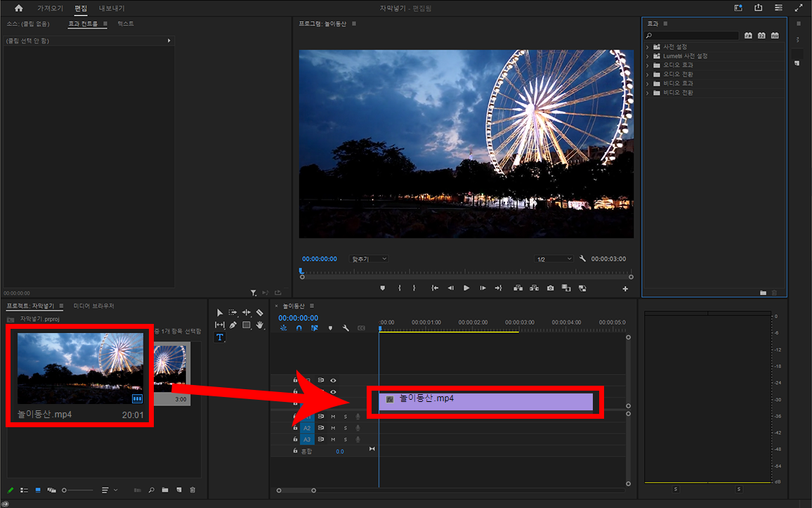Viewport: 812px width, 508px height.
Task: Click the trash icon in the project panel
Action: pos(192,490)
